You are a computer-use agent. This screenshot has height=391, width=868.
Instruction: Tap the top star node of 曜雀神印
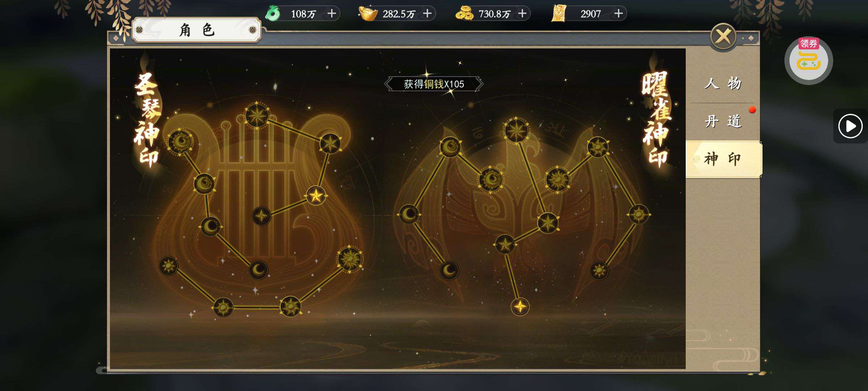(x=516, y=130)
